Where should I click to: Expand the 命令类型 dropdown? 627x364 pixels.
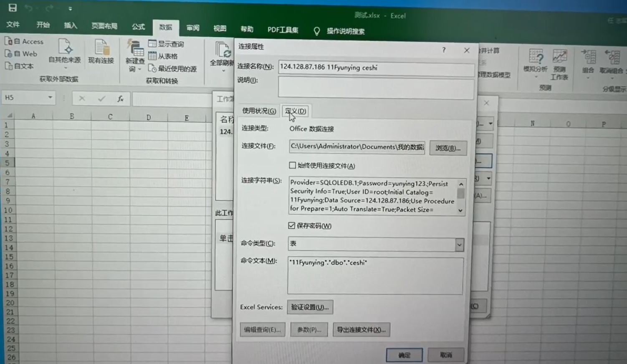pyautogui.click(x=459, y=245)
